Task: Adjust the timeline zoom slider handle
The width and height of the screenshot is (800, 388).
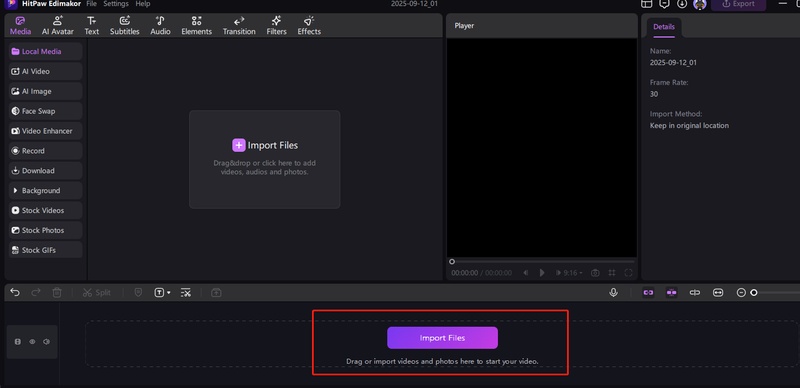Action: point(754,293)
